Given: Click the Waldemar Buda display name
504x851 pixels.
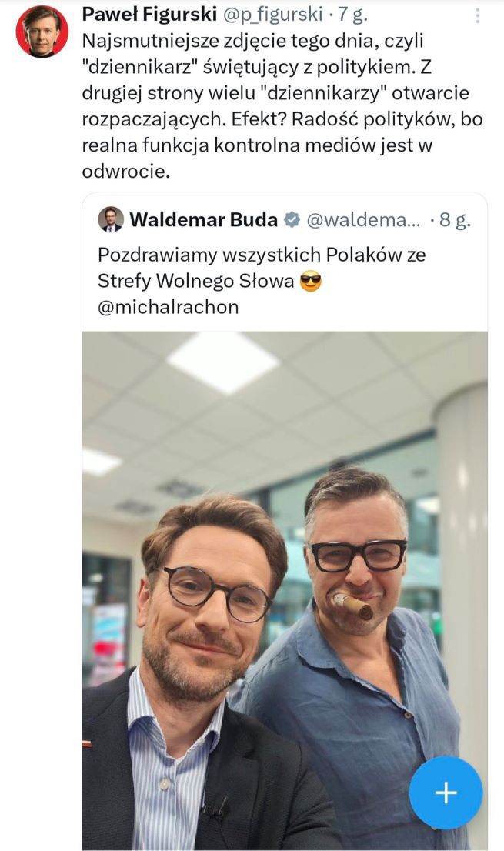Looking at the screenshot, I should tap(203, 220).
